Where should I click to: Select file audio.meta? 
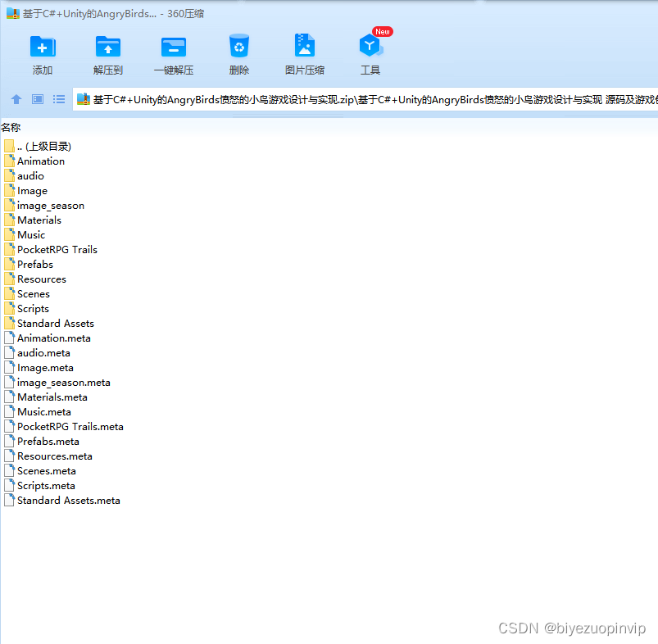(x=37, y=353)
